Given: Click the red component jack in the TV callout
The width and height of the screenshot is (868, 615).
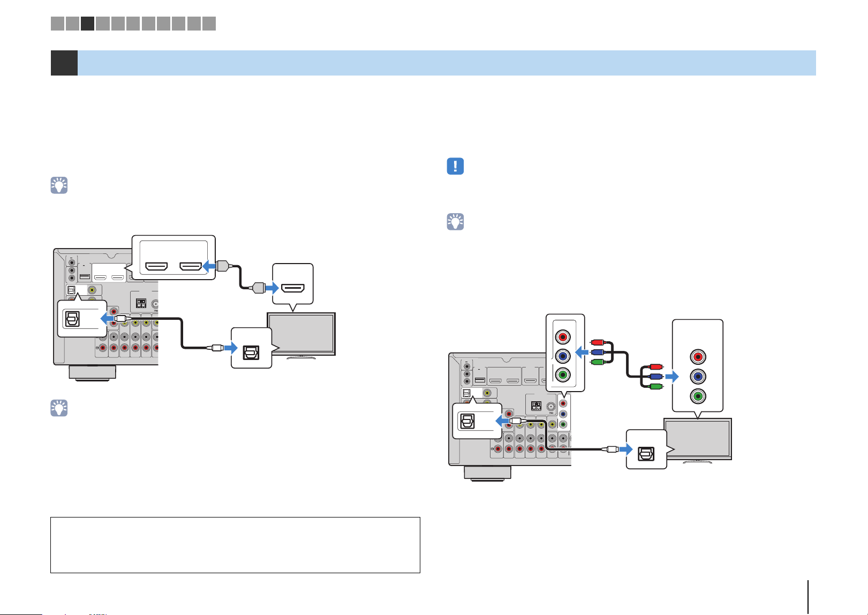Looking at the screenshot, I should click(x=697, y=357).
